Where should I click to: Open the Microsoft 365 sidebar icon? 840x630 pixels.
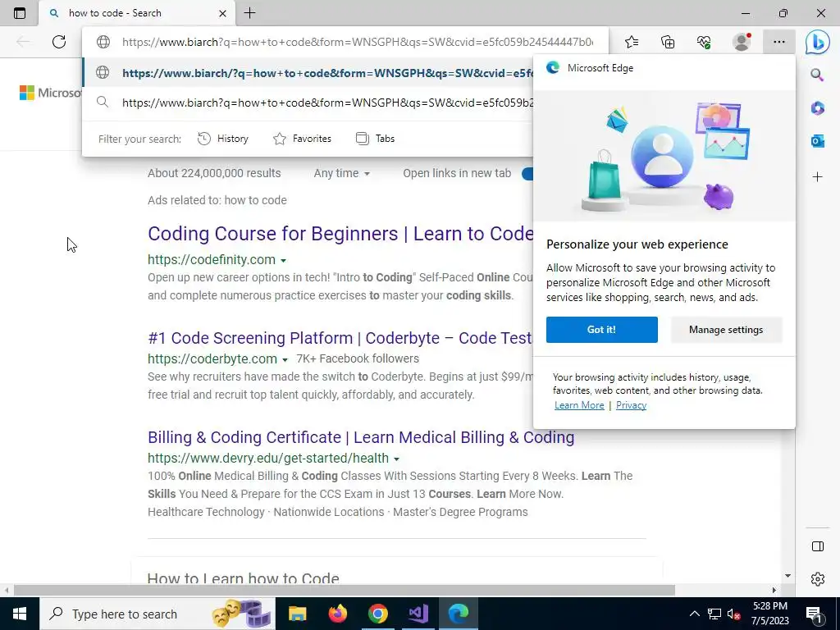tap(817, 108)
